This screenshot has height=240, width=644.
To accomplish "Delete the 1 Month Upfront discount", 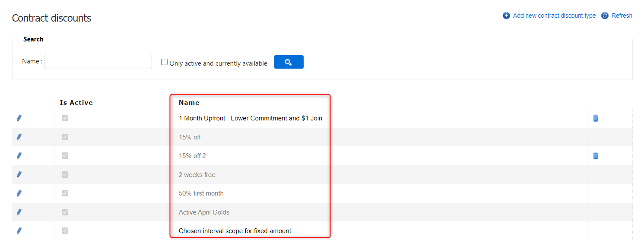I will [x=596, y=118].
